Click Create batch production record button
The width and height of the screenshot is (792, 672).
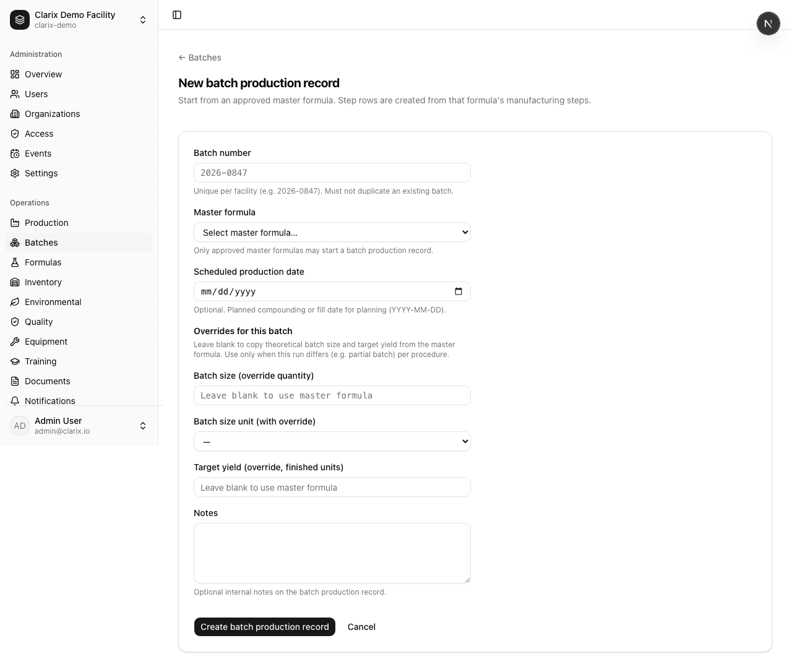pyautogui.click(x=265, y=627)
